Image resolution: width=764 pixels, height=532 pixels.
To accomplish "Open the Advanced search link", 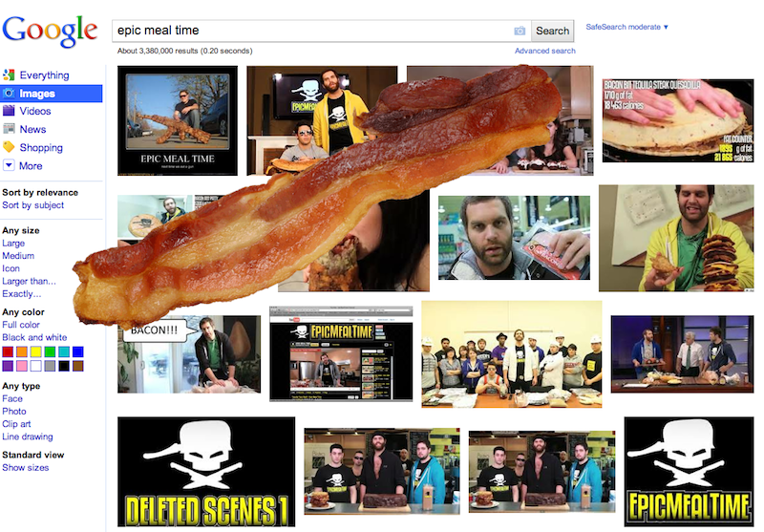I will (544, 51).
